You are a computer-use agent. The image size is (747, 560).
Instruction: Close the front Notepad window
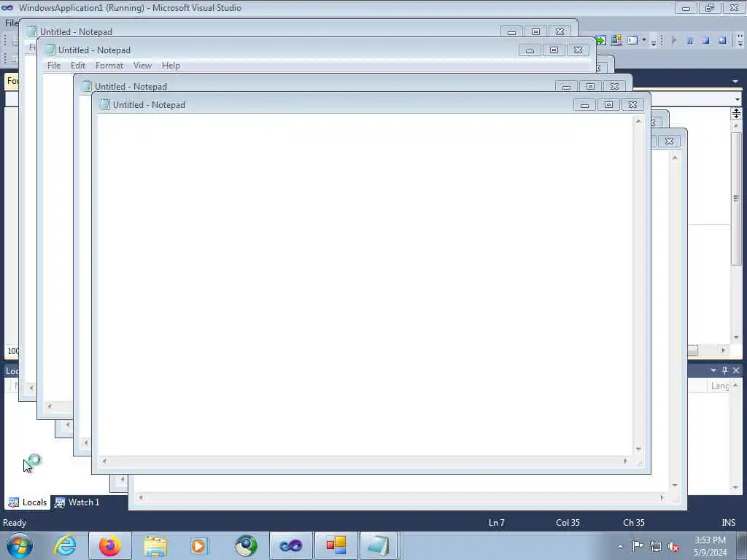point(632,105)
